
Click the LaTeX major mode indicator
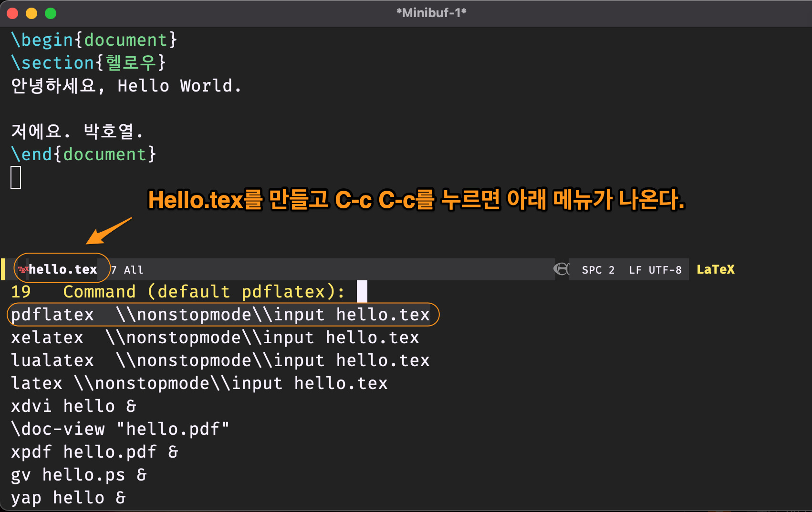[x=715, y=270]
